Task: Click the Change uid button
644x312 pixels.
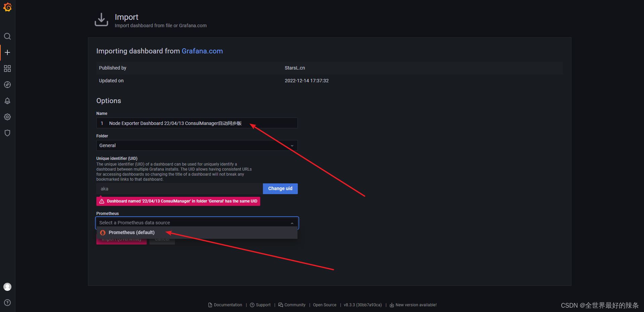Action: tap(280, 189)
